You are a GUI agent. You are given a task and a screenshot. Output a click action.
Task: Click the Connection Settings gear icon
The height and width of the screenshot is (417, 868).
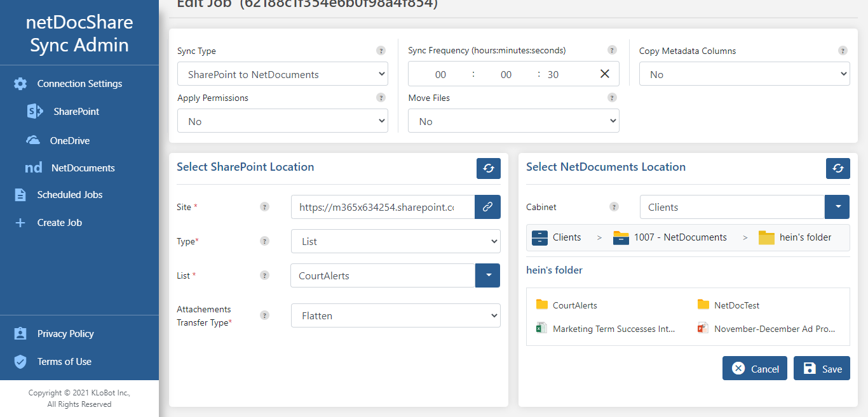20,84
